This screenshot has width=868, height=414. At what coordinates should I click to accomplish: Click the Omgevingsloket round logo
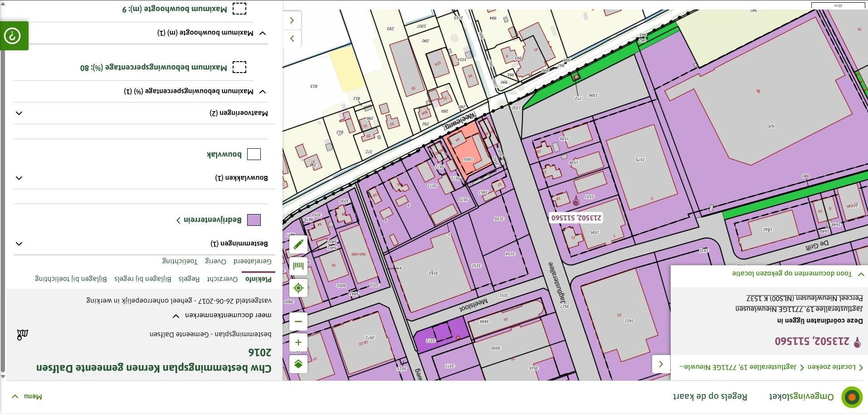(x=852, y=397)
